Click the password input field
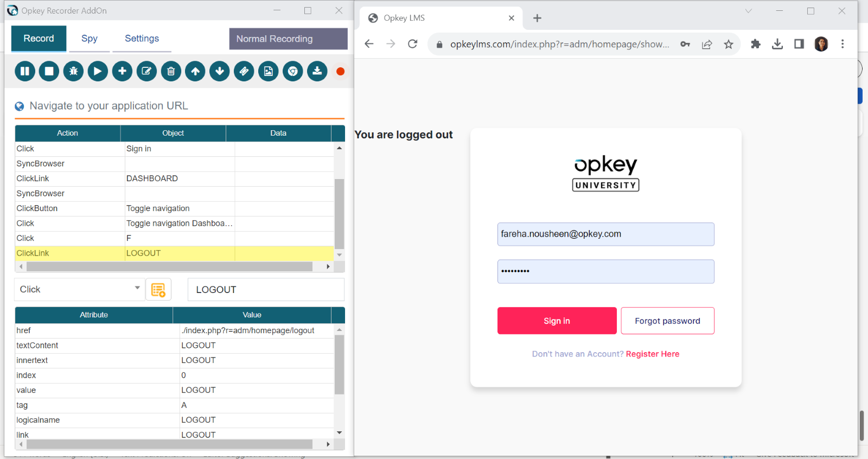The width and height of the screenshot is (868, 459). 606,271
